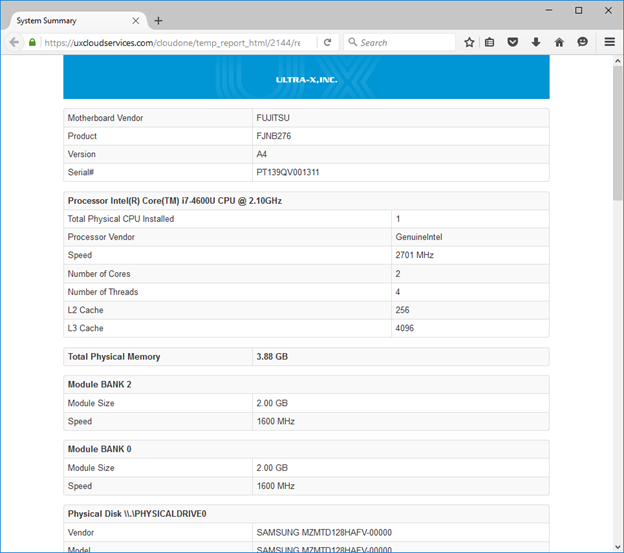624x553 pixels.
Task: Maximize the browser window
Action: 578,10
